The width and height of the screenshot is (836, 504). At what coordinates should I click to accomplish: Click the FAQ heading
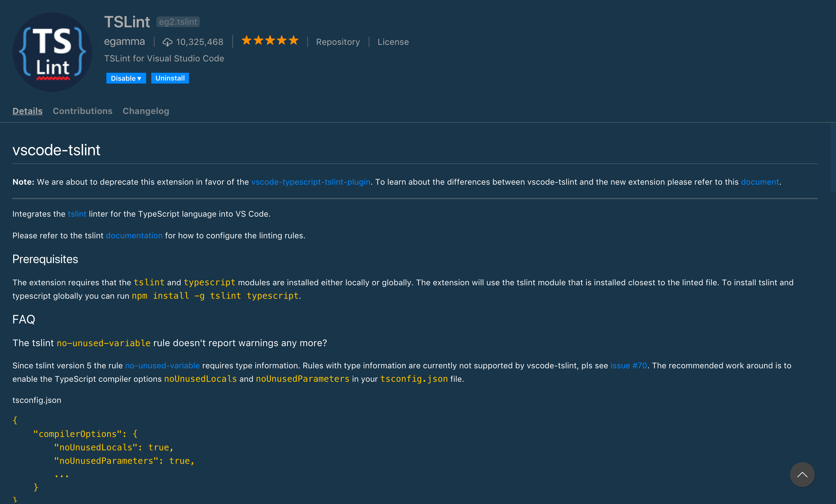tap(24, 319)
